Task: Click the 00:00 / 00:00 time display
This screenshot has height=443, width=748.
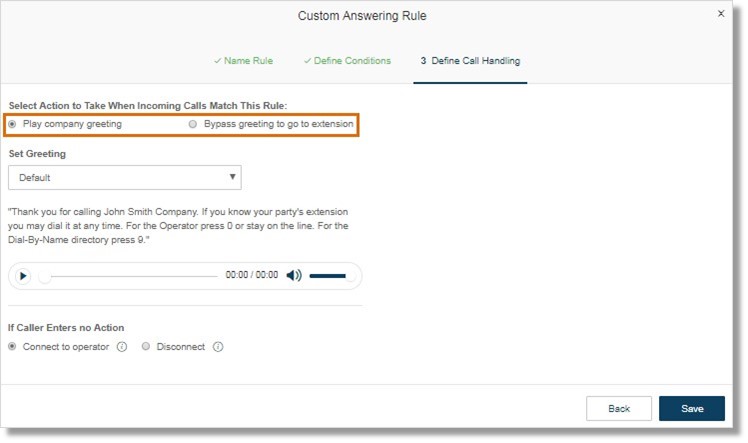Action: click(x=251, y=275)
